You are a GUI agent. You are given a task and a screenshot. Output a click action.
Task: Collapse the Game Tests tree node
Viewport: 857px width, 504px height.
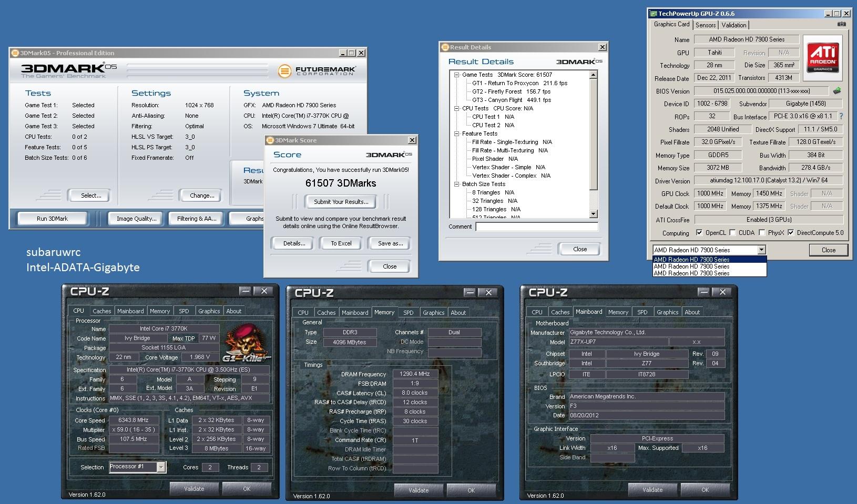point(456,75)
